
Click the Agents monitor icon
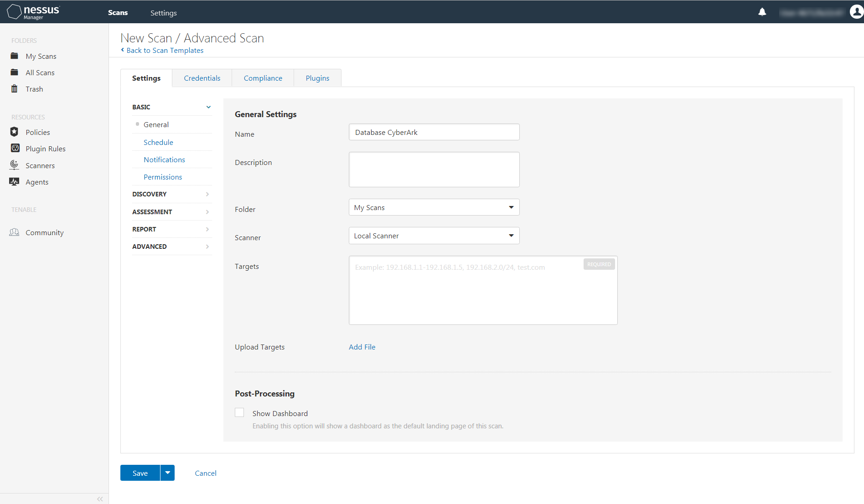pos(15,182)
